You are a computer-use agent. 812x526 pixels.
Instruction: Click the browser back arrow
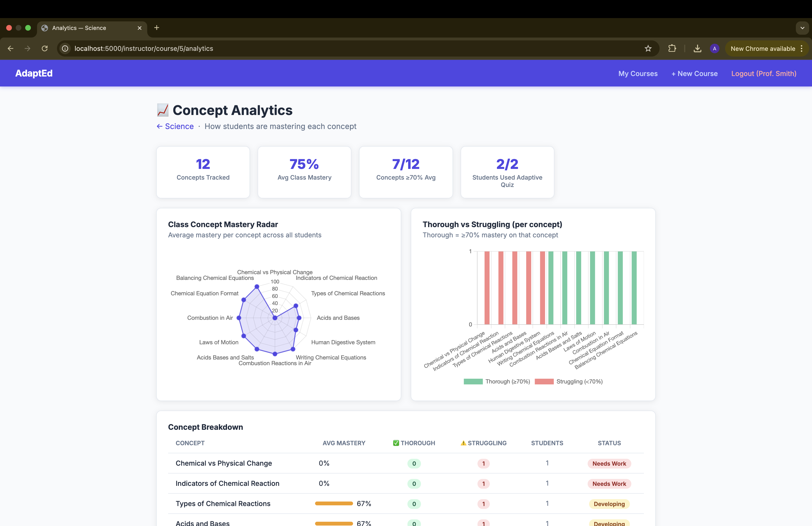(x=11, y=48)
